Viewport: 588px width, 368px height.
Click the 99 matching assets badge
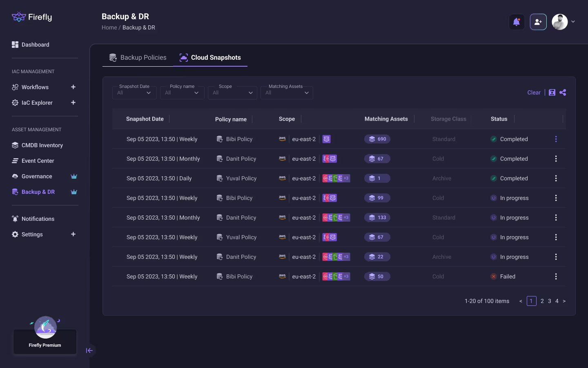(x=377, y=198)
